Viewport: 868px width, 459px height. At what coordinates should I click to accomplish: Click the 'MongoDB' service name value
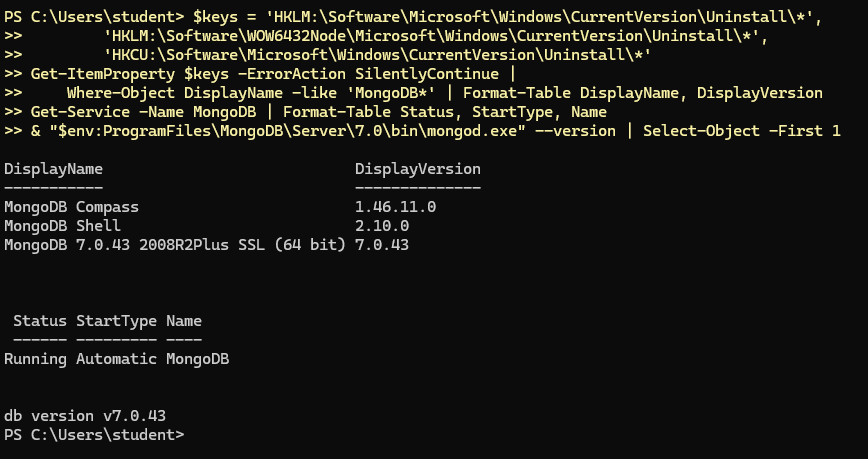(198, 359)
